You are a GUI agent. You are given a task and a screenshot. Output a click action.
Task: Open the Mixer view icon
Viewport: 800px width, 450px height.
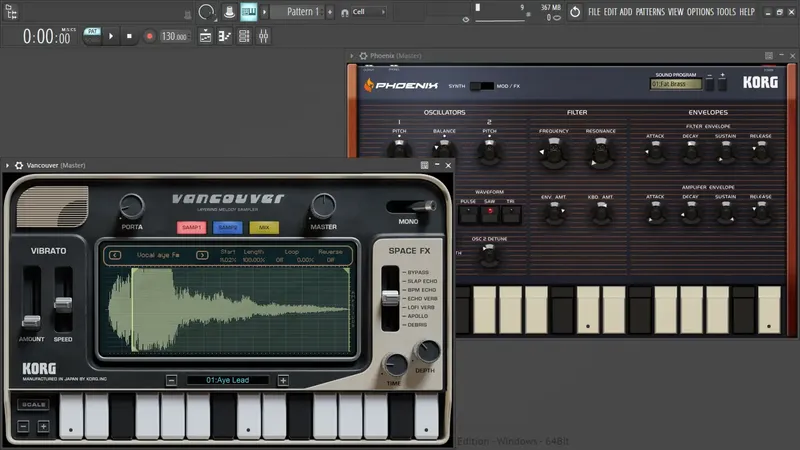(x=263, y=36)
